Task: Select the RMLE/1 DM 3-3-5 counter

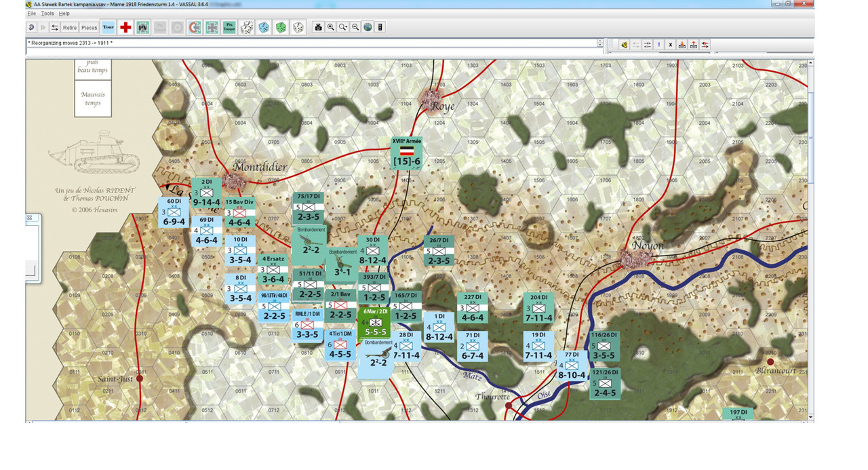Action: [307, 324]
